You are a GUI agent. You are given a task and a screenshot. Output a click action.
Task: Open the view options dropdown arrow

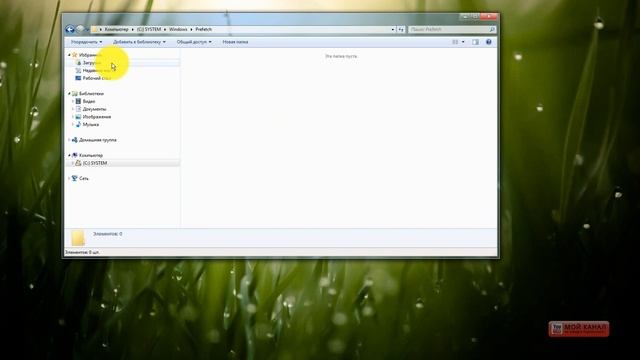pos(463,42)
